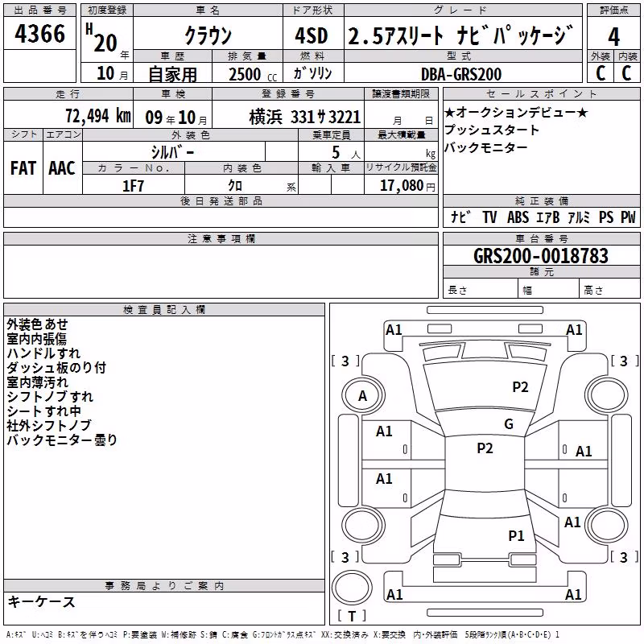The width and height of the screenshot is (644, 644).
Task: Select the inspector note ダッシュ板のり付
Action: pyautogui.click(x=56, y=368)
